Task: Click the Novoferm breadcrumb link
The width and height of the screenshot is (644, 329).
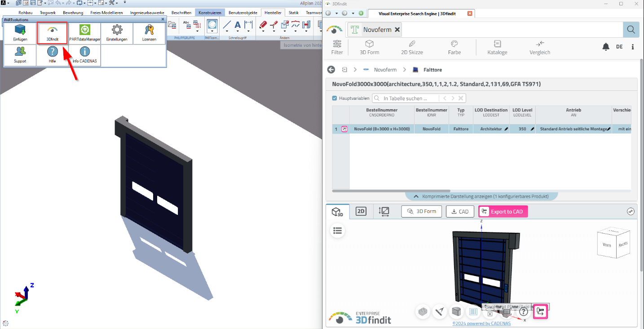Action: [385, 70]
